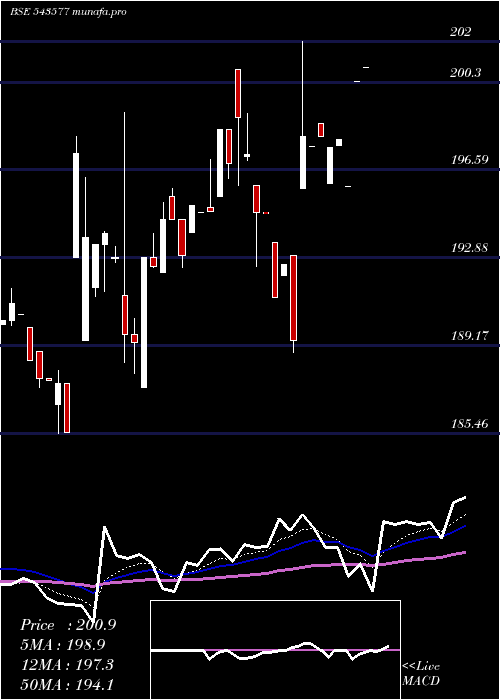Image resolution: width=500 pixels, height=700 pixels.
Task: Click the 202 price level label
Action: pyautogui.click(x=460, y=32)
